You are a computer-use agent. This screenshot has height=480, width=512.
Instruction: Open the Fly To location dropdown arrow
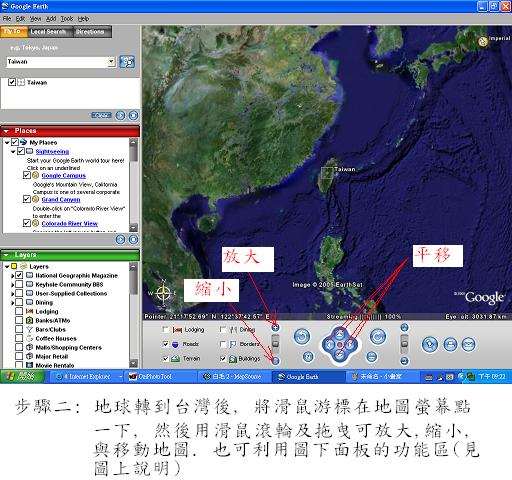click(x=112, y=62)
